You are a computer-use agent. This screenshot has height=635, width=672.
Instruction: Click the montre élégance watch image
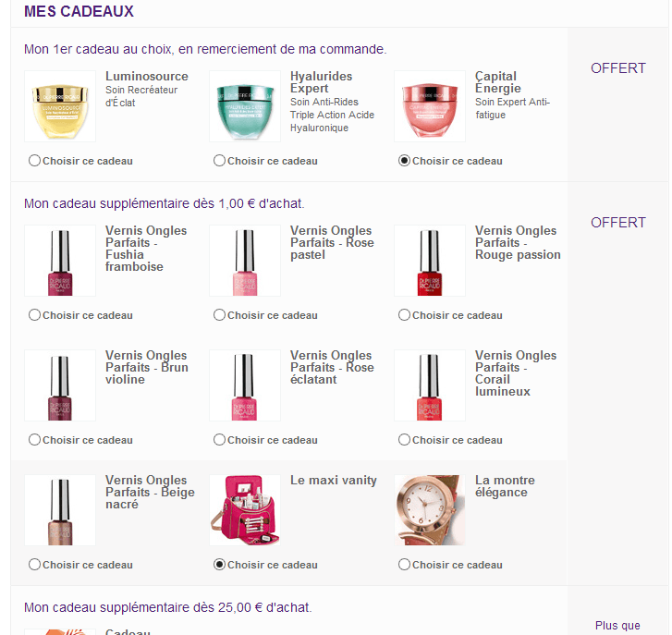(430, 510)
